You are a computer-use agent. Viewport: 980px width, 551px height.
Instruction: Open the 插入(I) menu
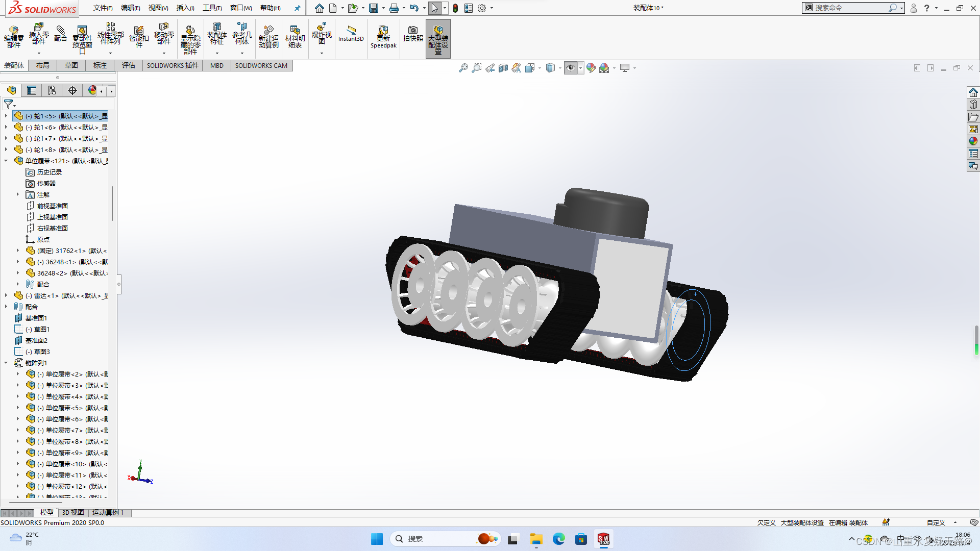[x=185, y=8]
